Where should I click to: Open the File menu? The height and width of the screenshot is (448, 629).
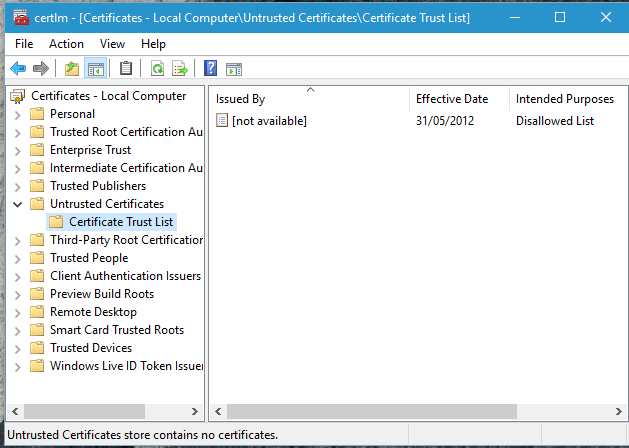(x=24, y=44)
